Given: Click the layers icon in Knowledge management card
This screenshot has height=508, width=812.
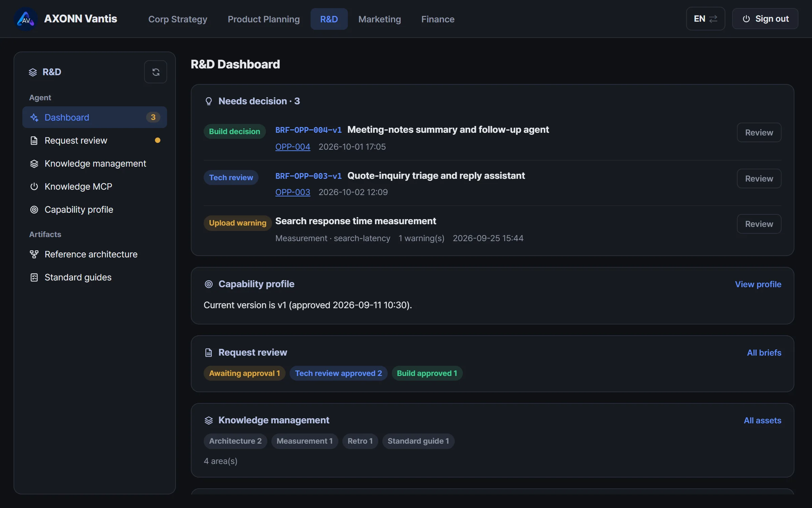Looking at the screenshot, I should pyautogui.click(x=209, y=420).
